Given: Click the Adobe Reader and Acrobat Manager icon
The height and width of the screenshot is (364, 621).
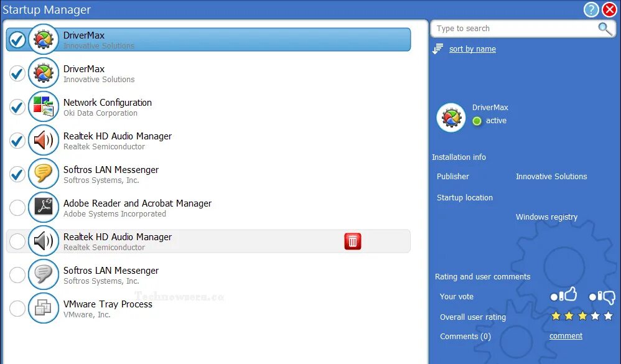Looking at the screenshot, I should tap(44, 207).
